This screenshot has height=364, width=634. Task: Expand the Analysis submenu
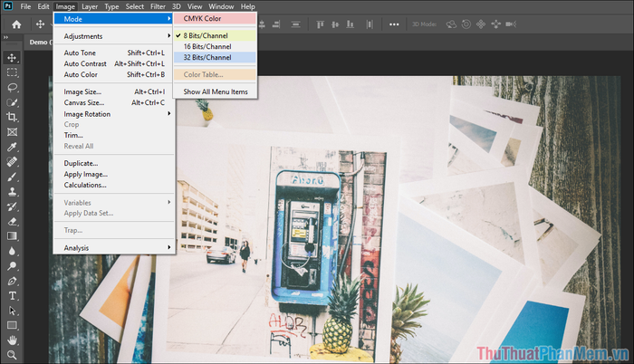click(x=114, y=248)
